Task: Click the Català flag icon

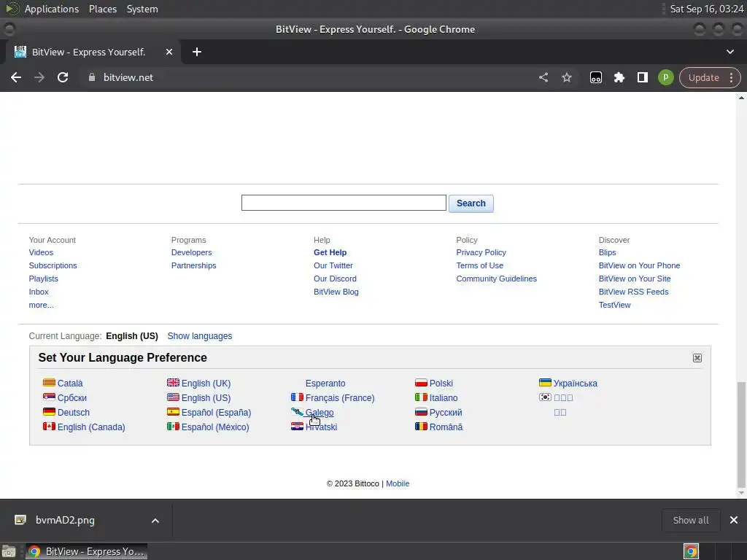Action: [49, 382]
